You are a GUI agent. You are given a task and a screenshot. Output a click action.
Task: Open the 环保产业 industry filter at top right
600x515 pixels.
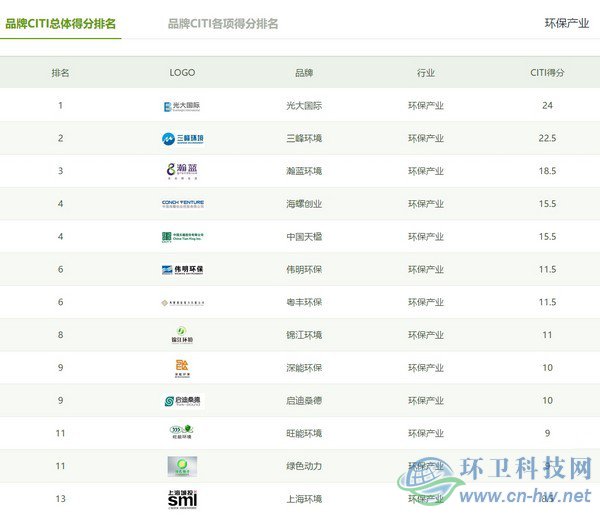(x=566, y=23)
